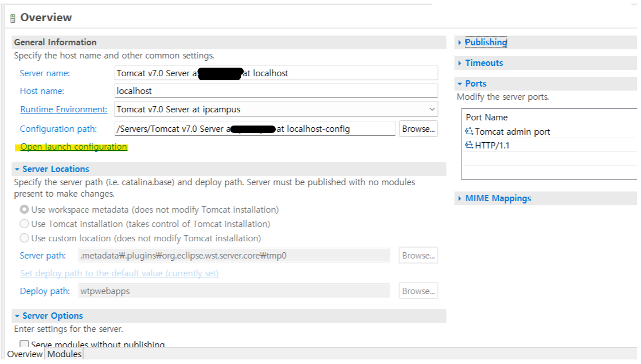The height and width of the screenshot is (364, 641).
Task: Click the Host name field with localhost
Action: coord(276,91)
